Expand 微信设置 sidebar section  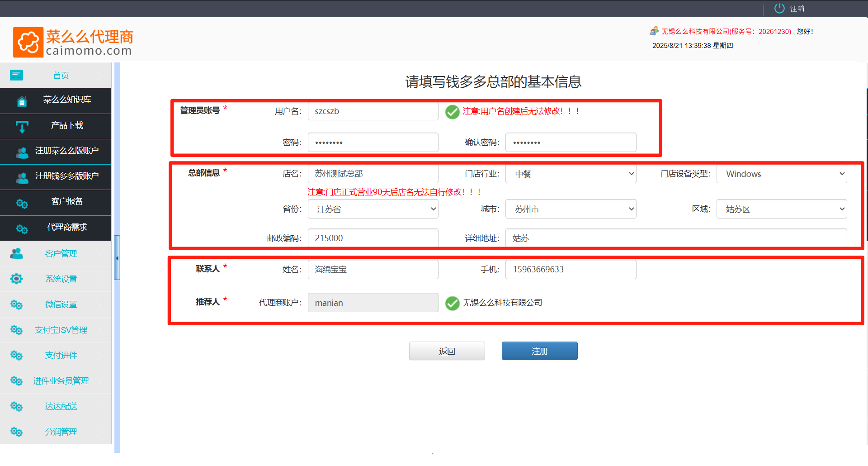(56, 304)
